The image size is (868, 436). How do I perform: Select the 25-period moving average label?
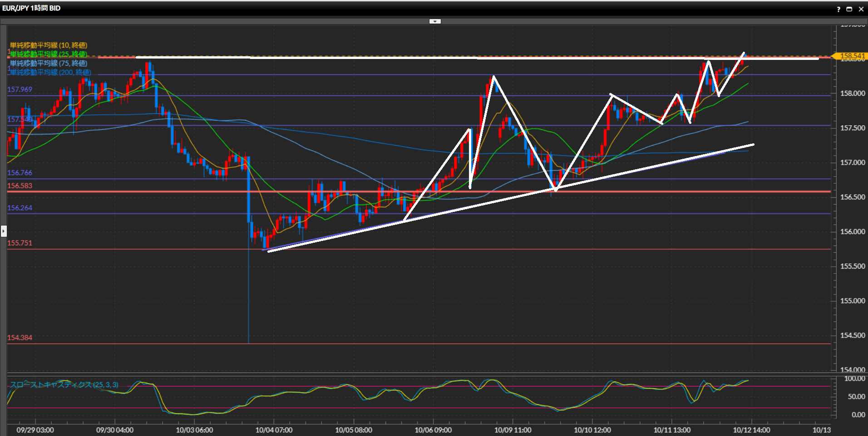point(49,54)
